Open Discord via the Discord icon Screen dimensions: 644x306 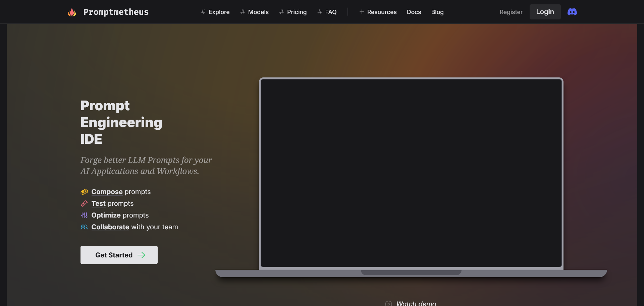click(x=572, y=12)
